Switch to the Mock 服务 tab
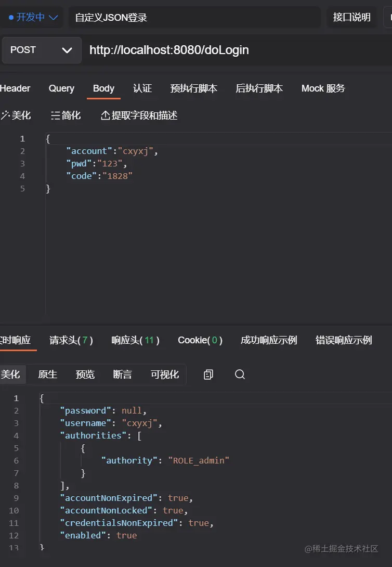392x567 pixels. tap(323, 88)
